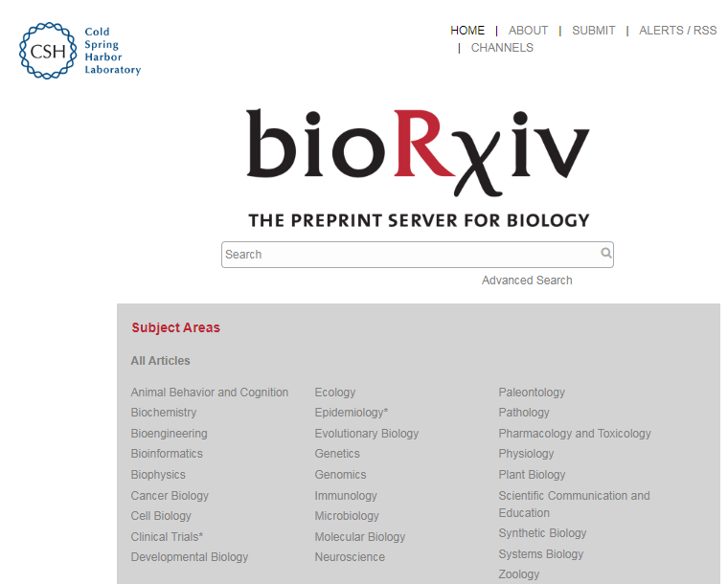
Task: View All Articles
Action: [x=161, y=360]
